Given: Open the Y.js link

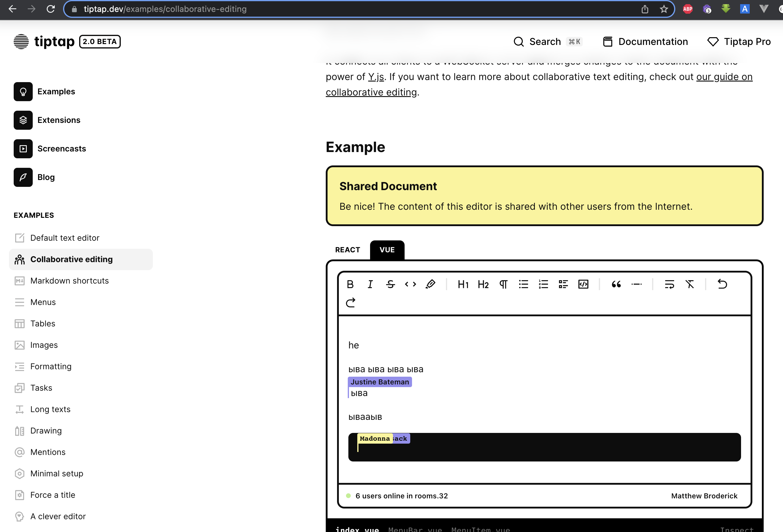Looking at the screenshot, I should click(x=376, y=77).
